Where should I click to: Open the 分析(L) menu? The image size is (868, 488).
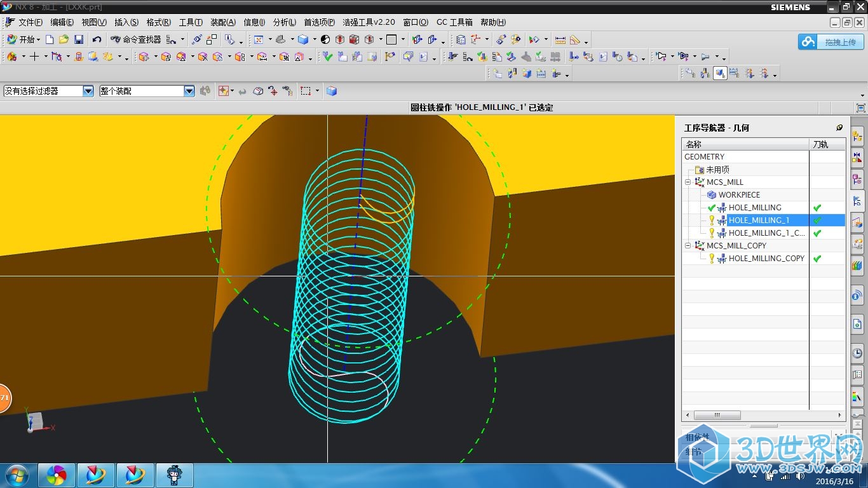[x=285, y=22]
